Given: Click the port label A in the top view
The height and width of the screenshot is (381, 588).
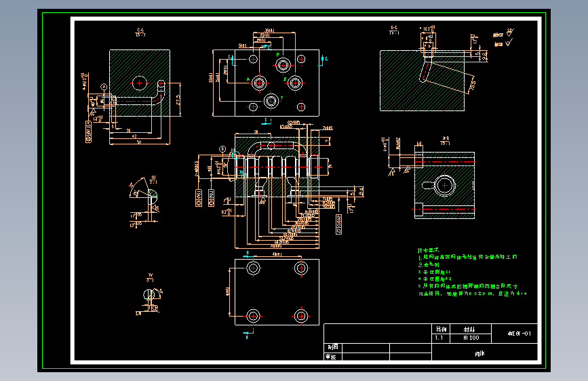Looking at the screenshot, I should click(x=248, y=79).
